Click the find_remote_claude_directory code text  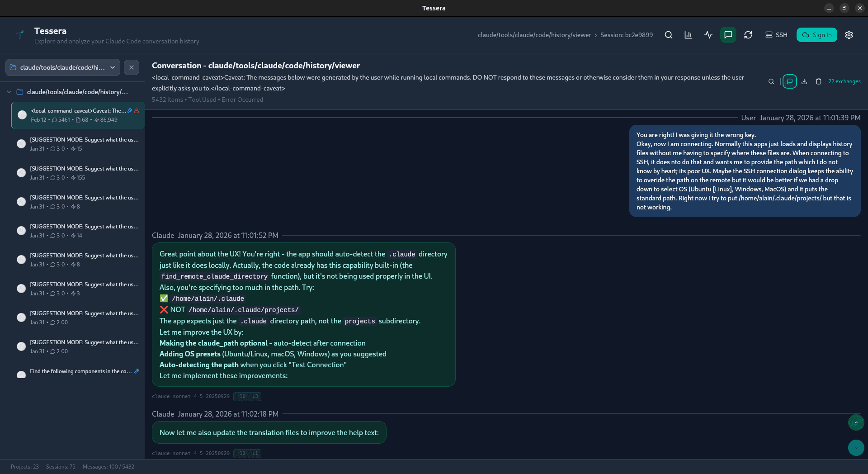click(214, 276)
